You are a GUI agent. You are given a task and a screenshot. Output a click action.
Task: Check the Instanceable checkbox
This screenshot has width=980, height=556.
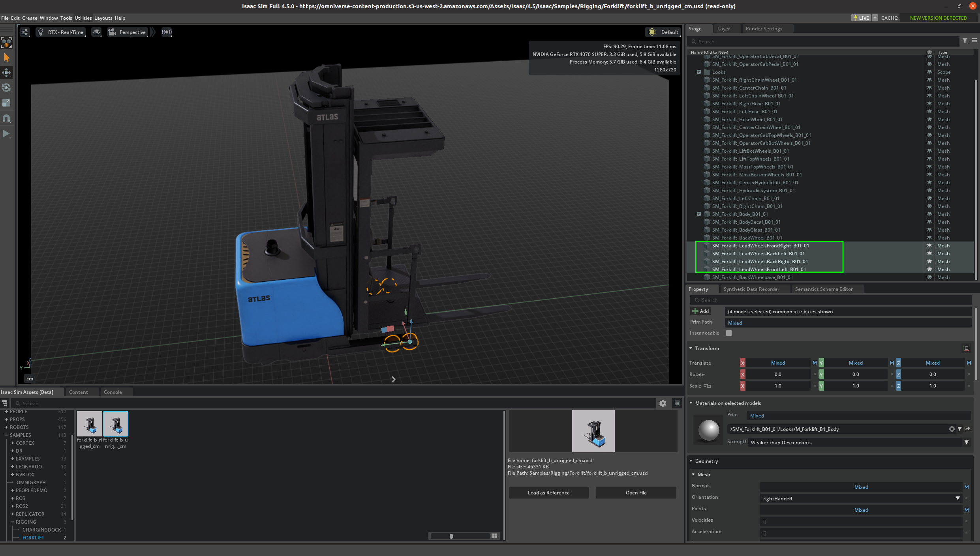729,333
